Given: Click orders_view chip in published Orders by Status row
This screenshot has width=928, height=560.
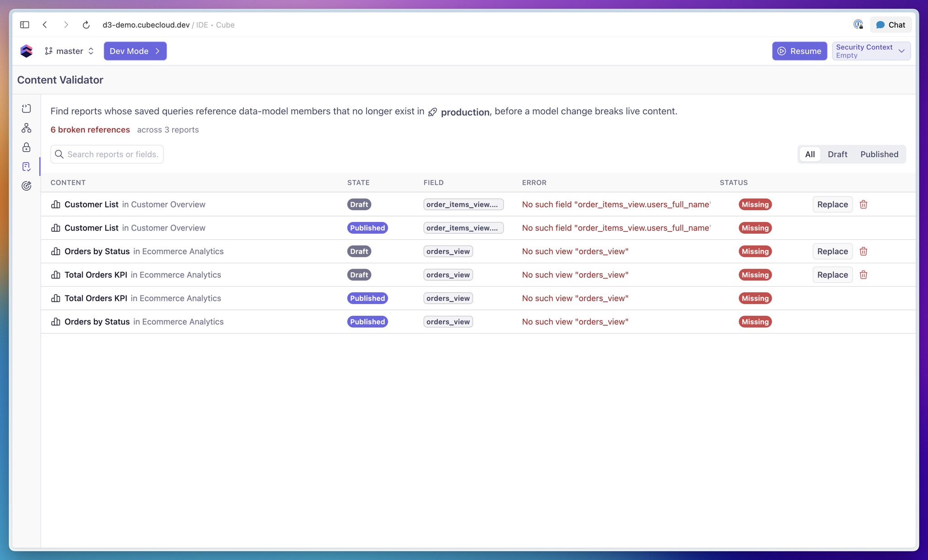Looking at the screenshot, I should [448, 322].
